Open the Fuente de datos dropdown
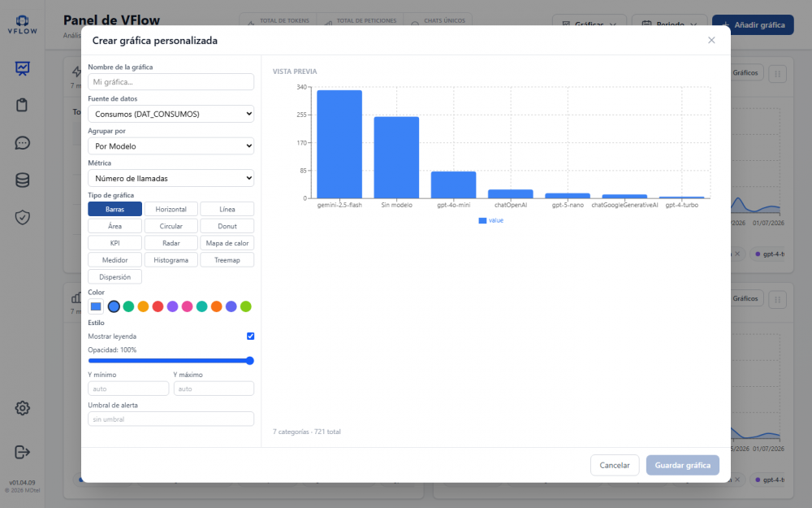Image resolution: width=812 pixels, height=508 pixels. coord(171,114)
